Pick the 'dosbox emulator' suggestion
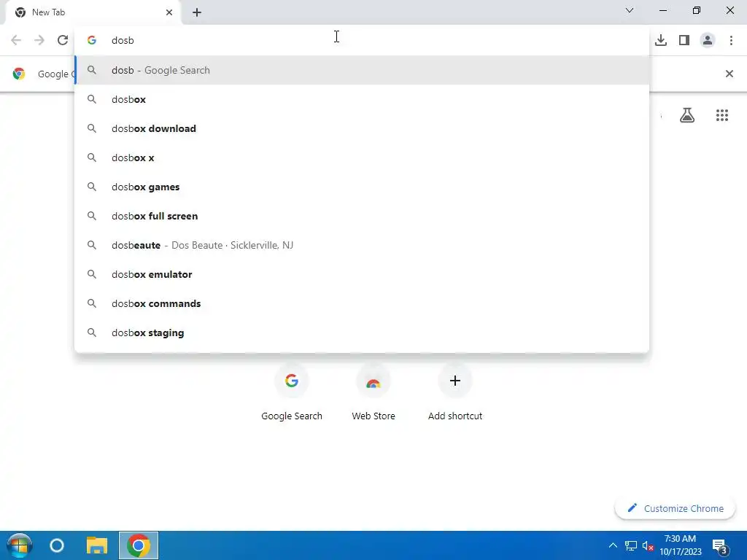747x560 pixels. coord(362,274)
